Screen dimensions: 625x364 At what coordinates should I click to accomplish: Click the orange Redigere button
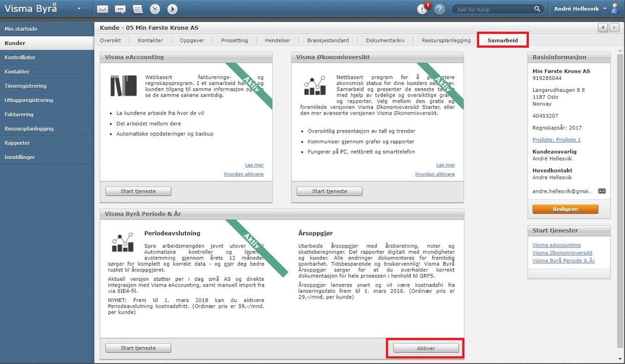[x=565, y=209]
